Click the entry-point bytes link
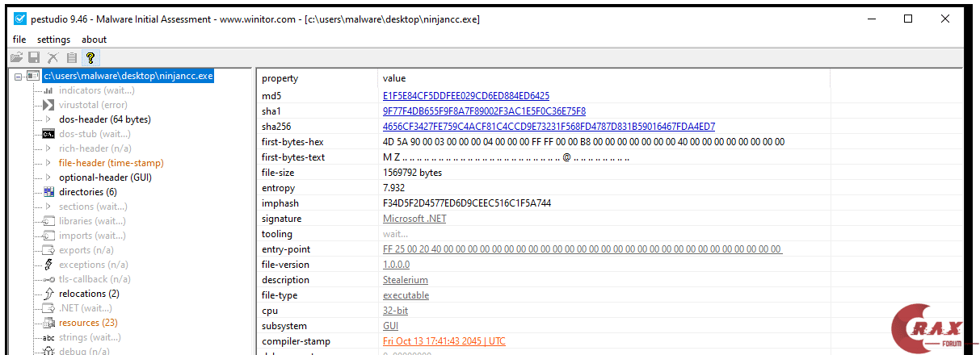 583,249
